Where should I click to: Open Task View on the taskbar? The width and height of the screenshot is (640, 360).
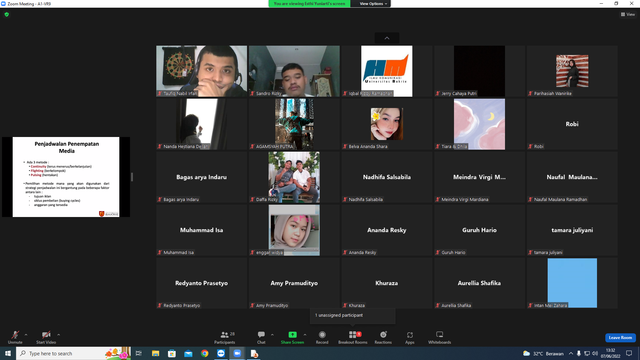click(139, 353)
